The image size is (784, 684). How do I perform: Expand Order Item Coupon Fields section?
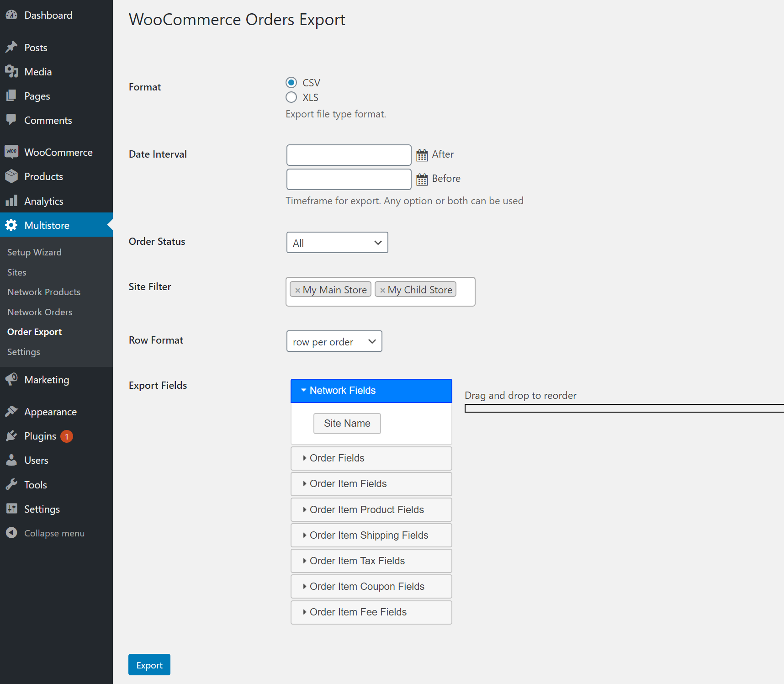(371, 586)
